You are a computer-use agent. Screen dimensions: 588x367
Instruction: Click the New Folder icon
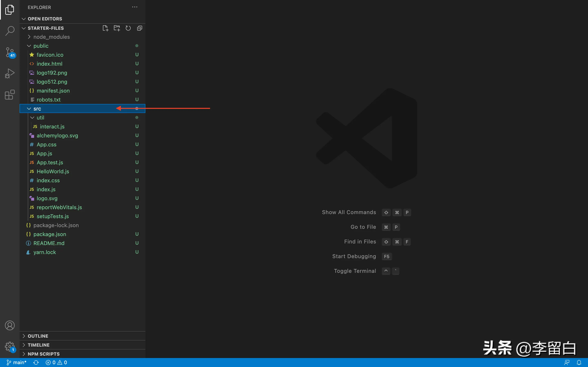coord(117,28)
